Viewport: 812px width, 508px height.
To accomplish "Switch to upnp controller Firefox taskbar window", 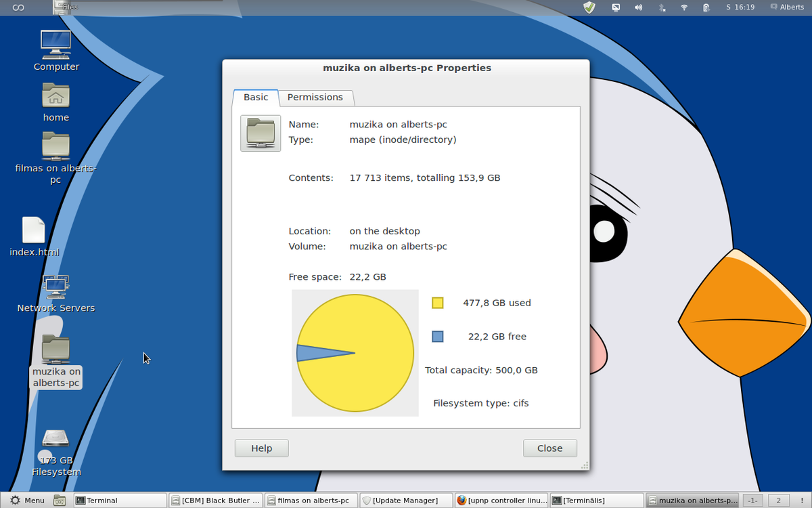I will point(501,501).
